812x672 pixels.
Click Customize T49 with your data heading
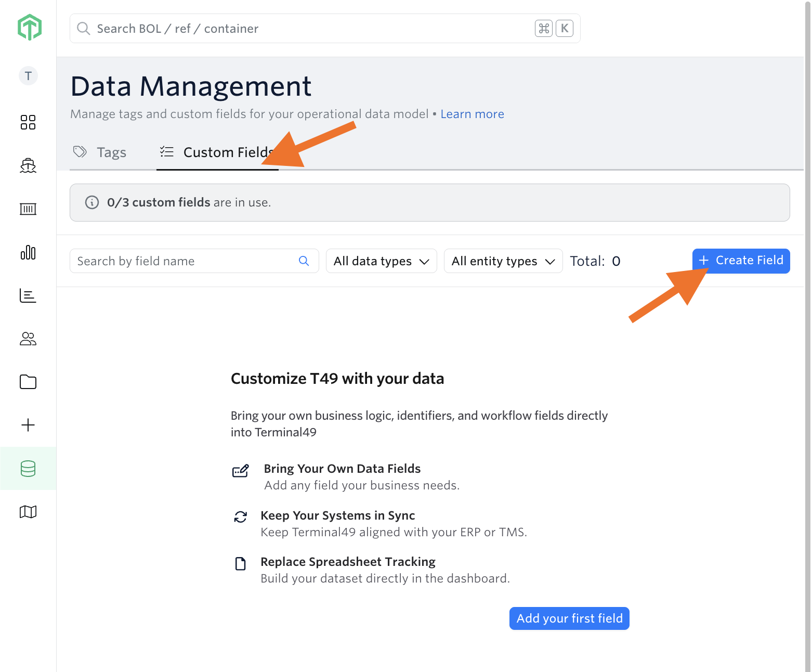(x=337, y=379)
